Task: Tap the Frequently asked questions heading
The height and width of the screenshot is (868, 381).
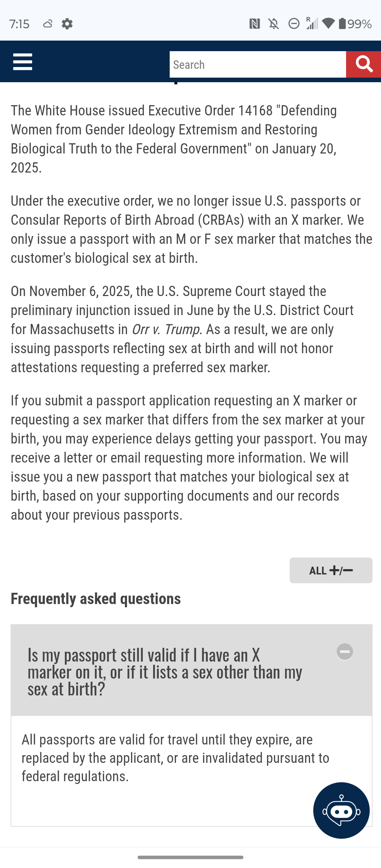Action: 96,599
